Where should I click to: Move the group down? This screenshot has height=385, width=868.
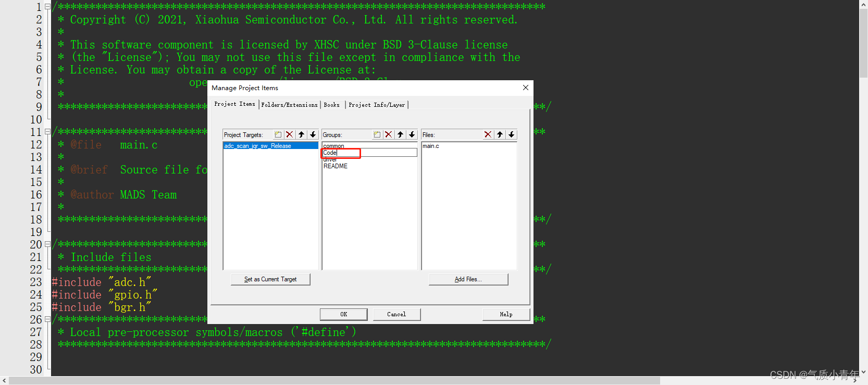(x=412, y=134)
